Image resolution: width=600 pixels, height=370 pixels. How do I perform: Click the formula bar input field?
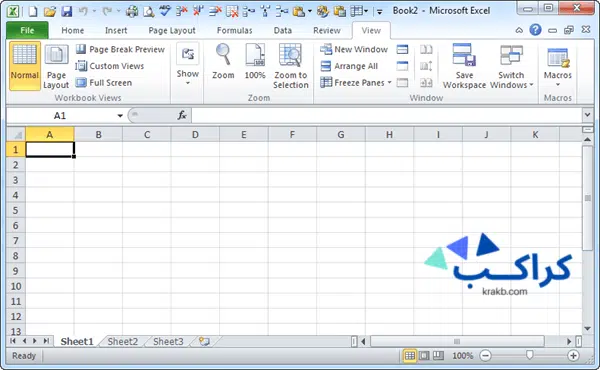pos(386,115)
